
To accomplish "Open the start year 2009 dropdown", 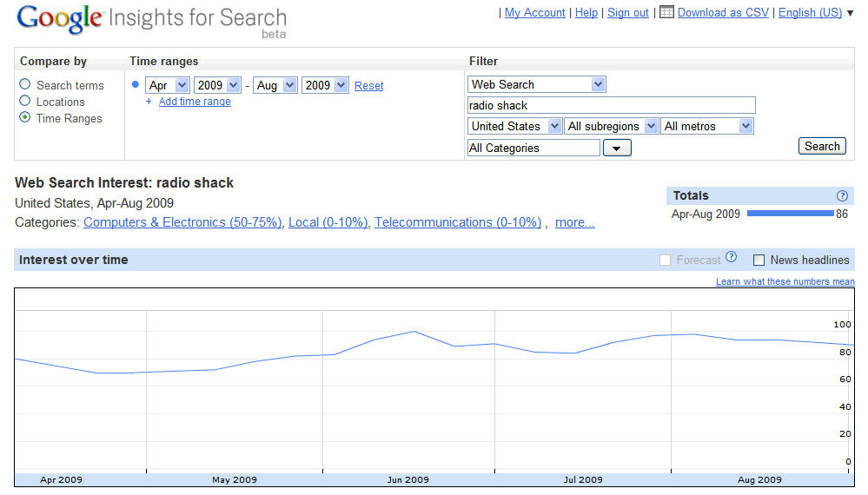I will click(217, 85).
